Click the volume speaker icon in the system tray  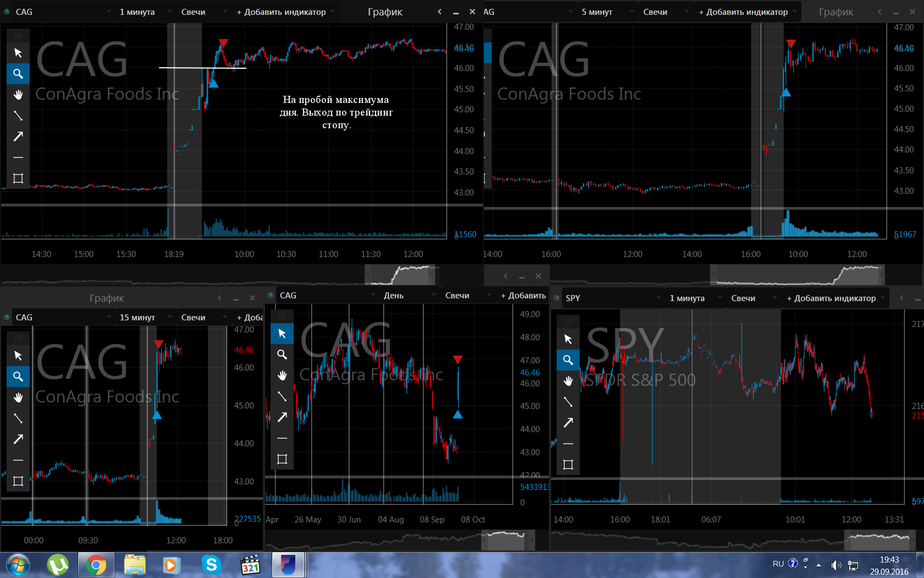point(836,565)
